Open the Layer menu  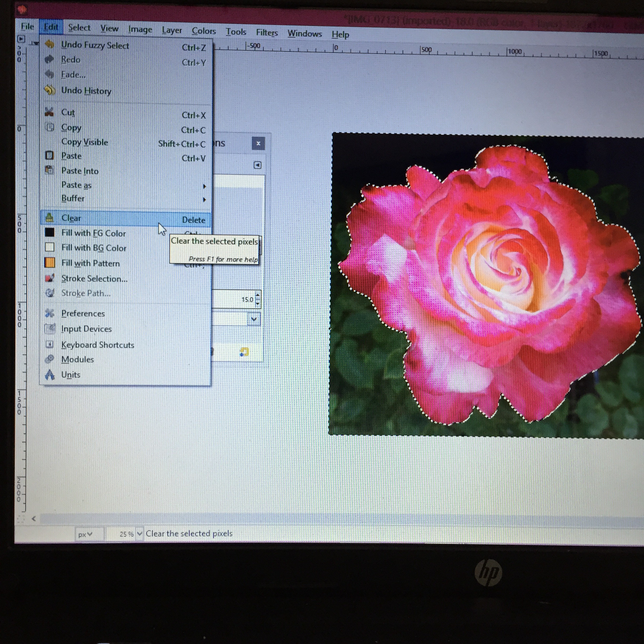[172, 30]
